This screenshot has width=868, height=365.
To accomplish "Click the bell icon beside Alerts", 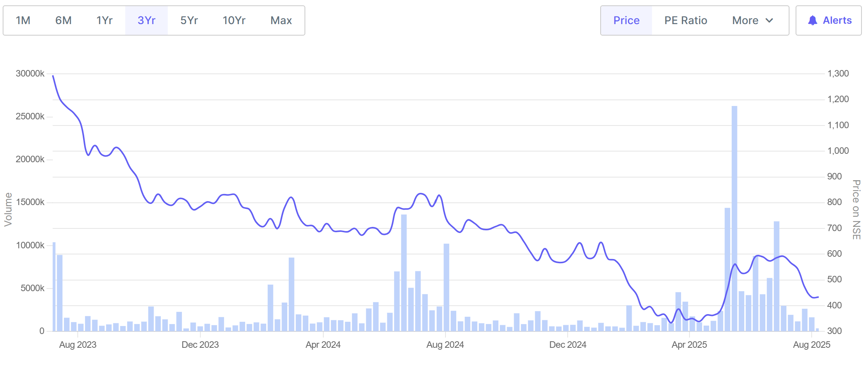I will click(812, 21).
